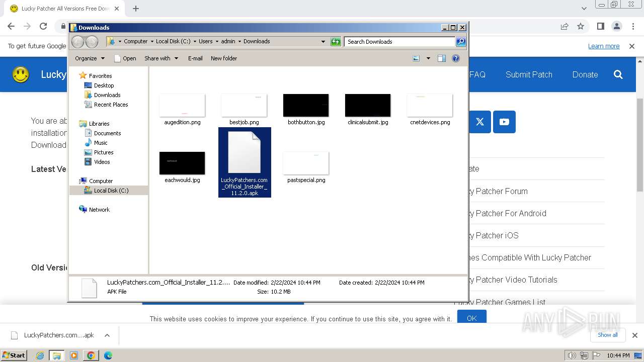Open Chrome side panel icon
The height and width of the screenshot is (362, 644).
[600, 27]
